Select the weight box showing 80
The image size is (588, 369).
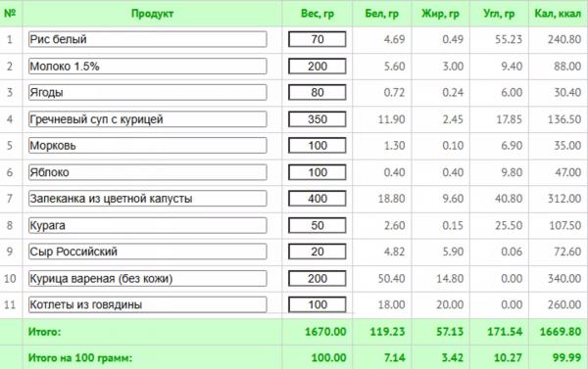pyautogui.click(x=318, y=93)
